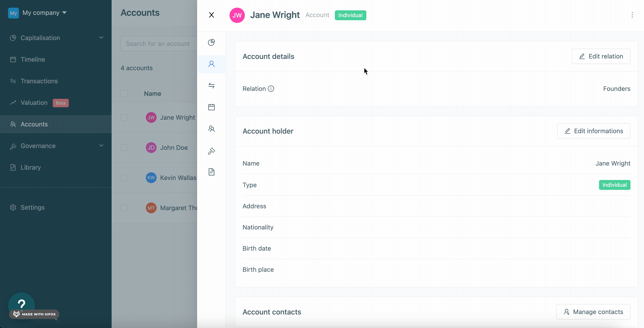Check the John Doe row checkbox

coord(124,148)
